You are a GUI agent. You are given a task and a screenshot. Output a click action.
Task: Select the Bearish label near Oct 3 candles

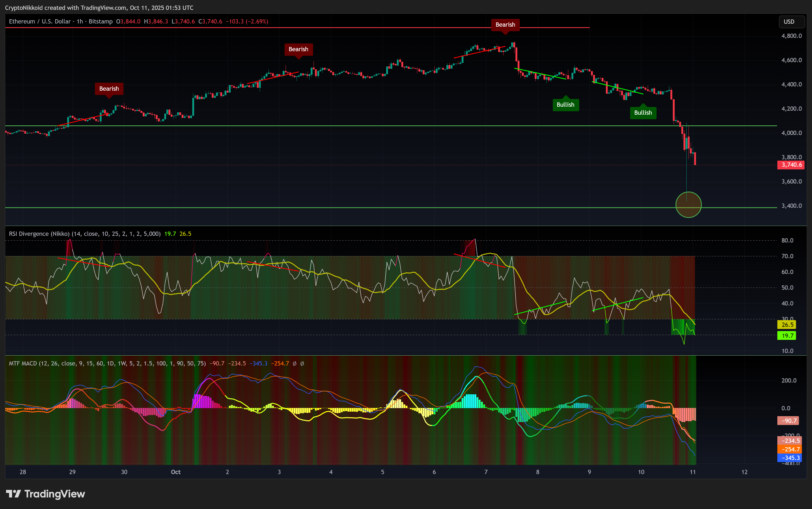coord(298,50)
